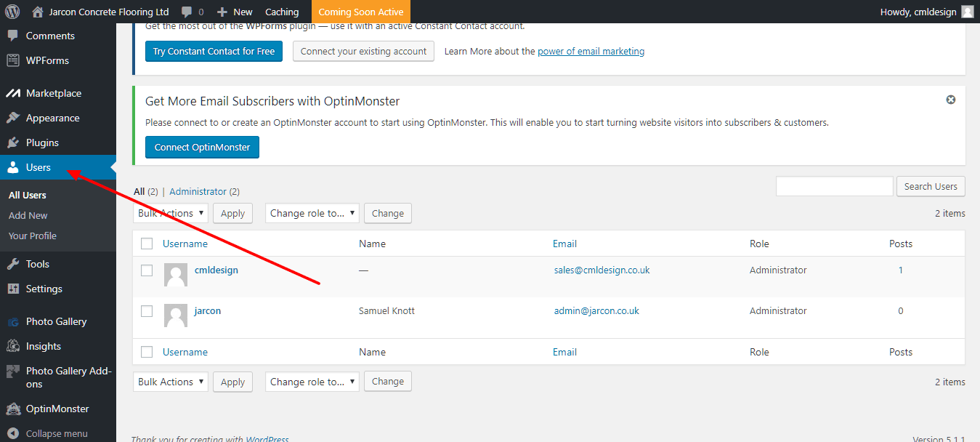Image resolution: width=980 pixels, height=442 pixels.
Task: Click the top Change button
Action: (x=388, y=213)
